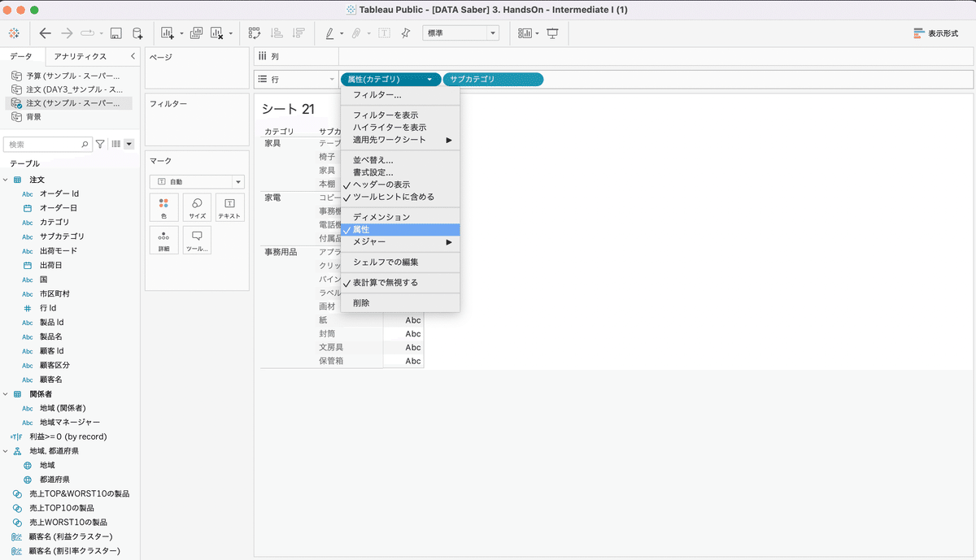Click the show mark labels icon
Screen dimensions: 976x560
point(384,33)
